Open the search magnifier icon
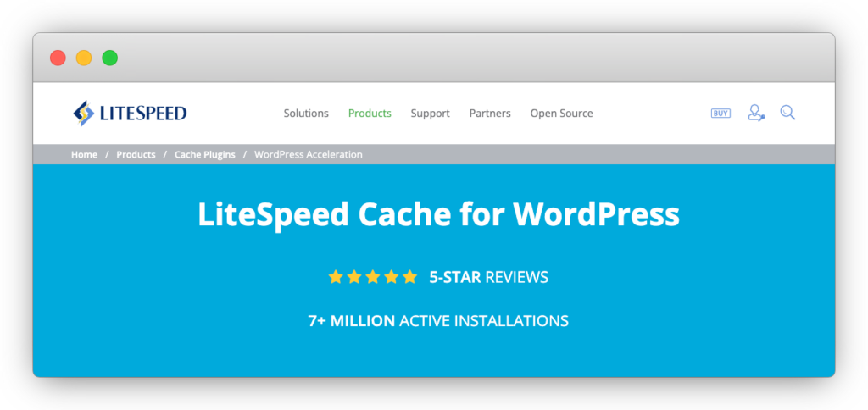Image resolution: width=868 pixels, height=410 pixels. pyautogui.click(x=787, y=113)
